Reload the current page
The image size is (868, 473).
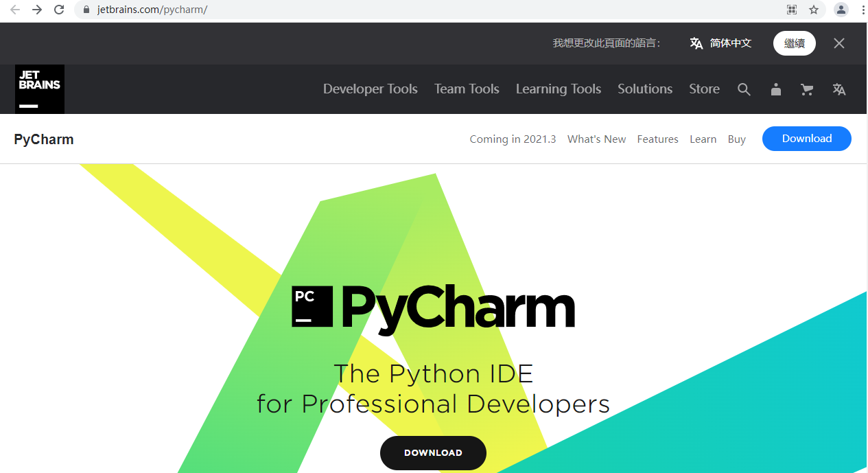pyautogui.click(x=59, y=10)
